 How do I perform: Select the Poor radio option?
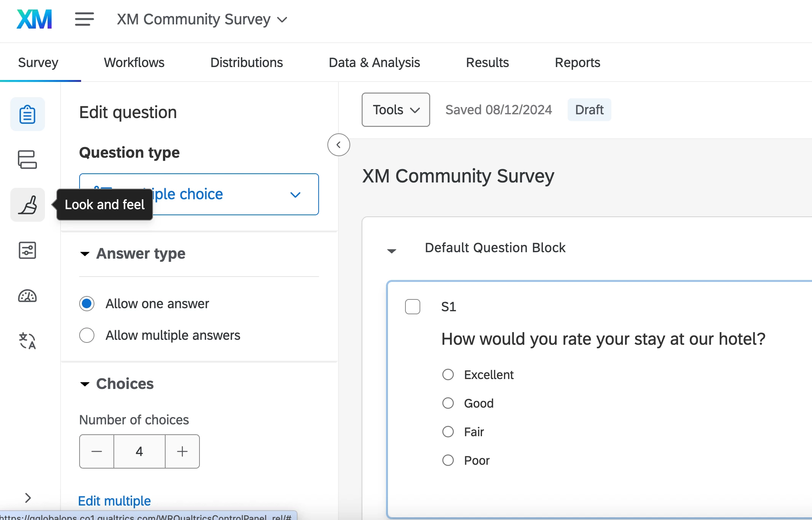[x=448, y=460]
